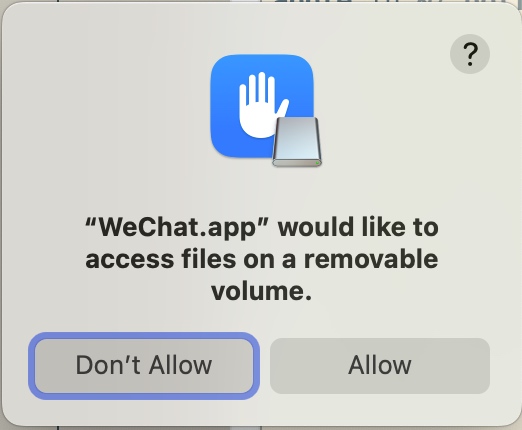Click the removable drive badge icon
The width and height of the screenshot is (522, 430).
coord(297,142)
